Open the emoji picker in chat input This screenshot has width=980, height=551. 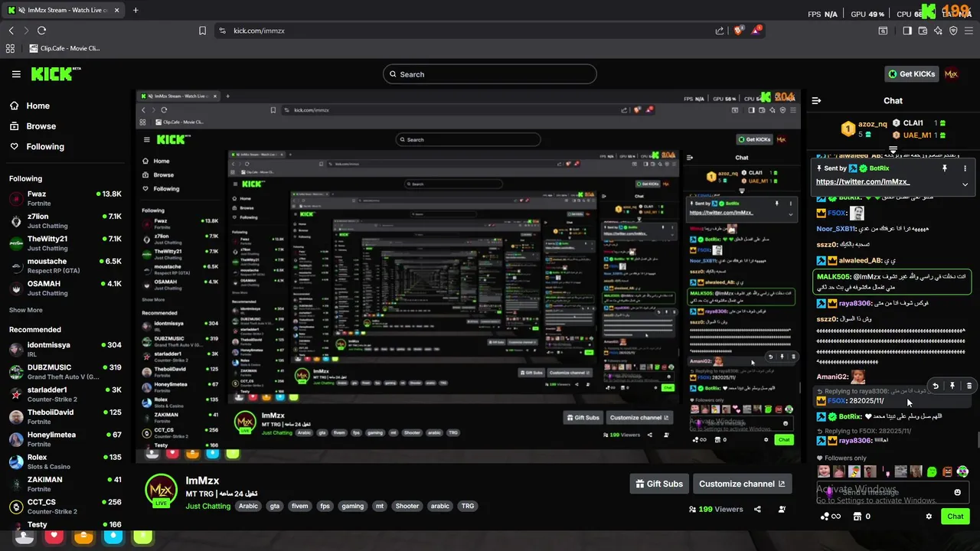(x=957, y=492)
